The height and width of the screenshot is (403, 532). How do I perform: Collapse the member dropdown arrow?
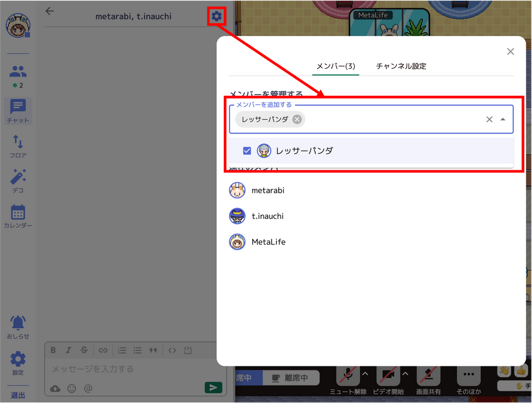(503, 119)
